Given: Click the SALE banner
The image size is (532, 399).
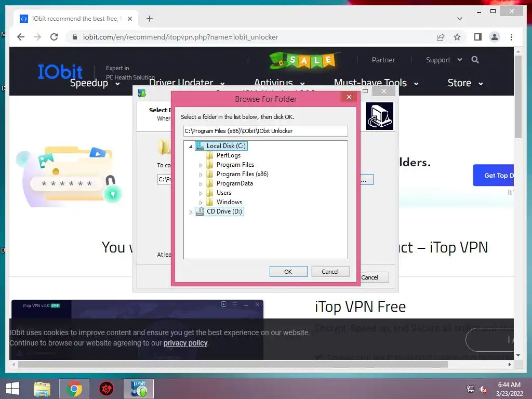Looking at the screenshot, I should [x=304, y=60].
